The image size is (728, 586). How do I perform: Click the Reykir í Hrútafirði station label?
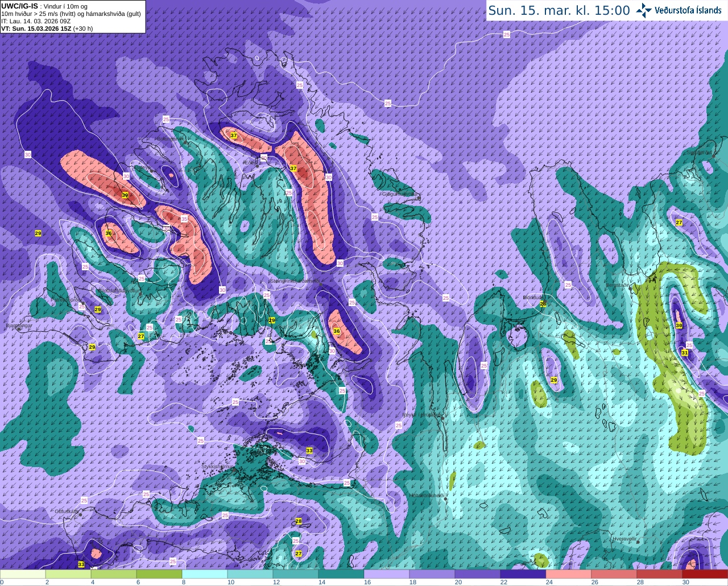pos(421,415)
